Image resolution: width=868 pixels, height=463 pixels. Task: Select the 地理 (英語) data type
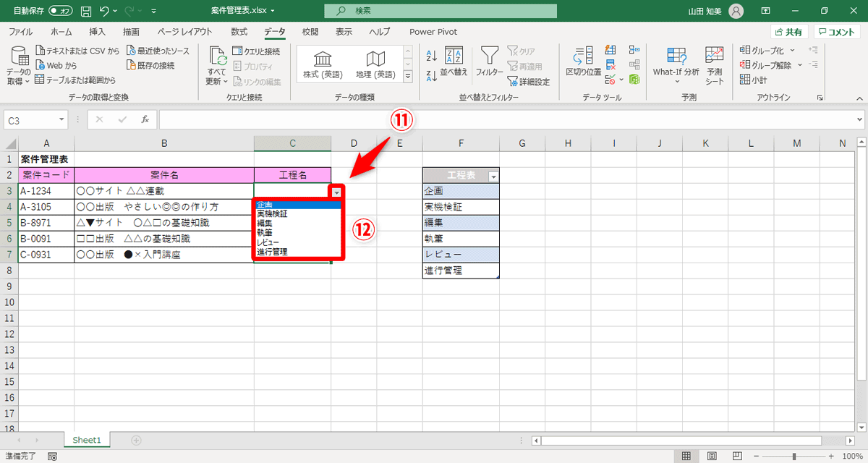click(x=375, y=65)
